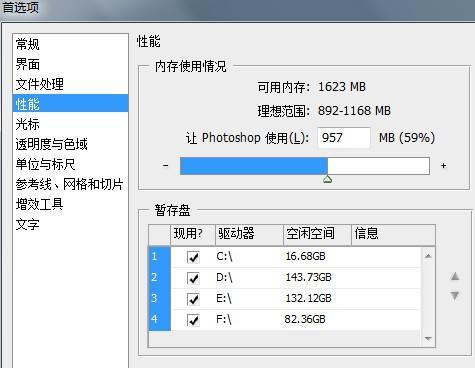Viewport: 475px width, 368px height.
Task: Select scratch disk row number 3
Action: 159,299
